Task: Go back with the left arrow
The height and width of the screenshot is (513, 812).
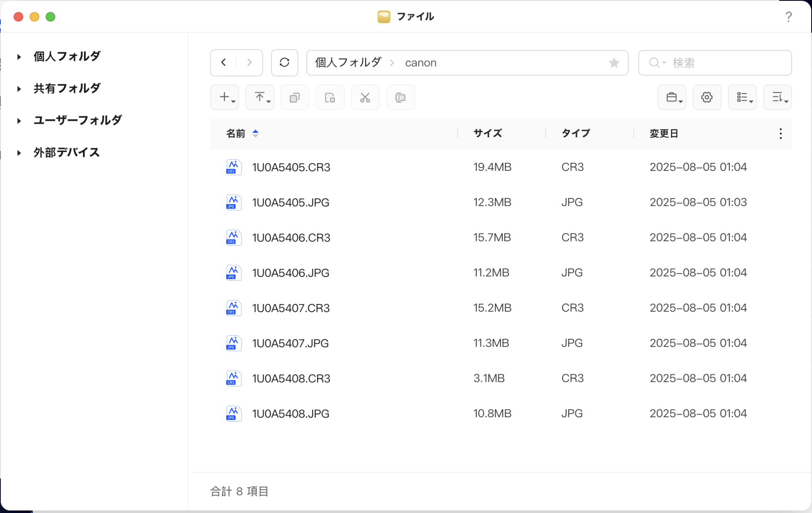Action: click(x=223, y=63)
